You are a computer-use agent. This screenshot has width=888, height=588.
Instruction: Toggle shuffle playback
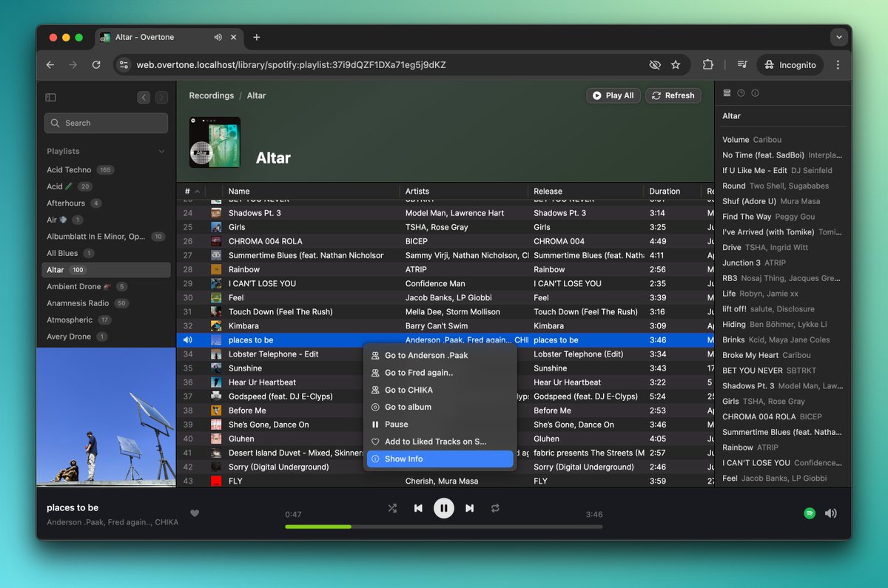click(x=392, y=508)
